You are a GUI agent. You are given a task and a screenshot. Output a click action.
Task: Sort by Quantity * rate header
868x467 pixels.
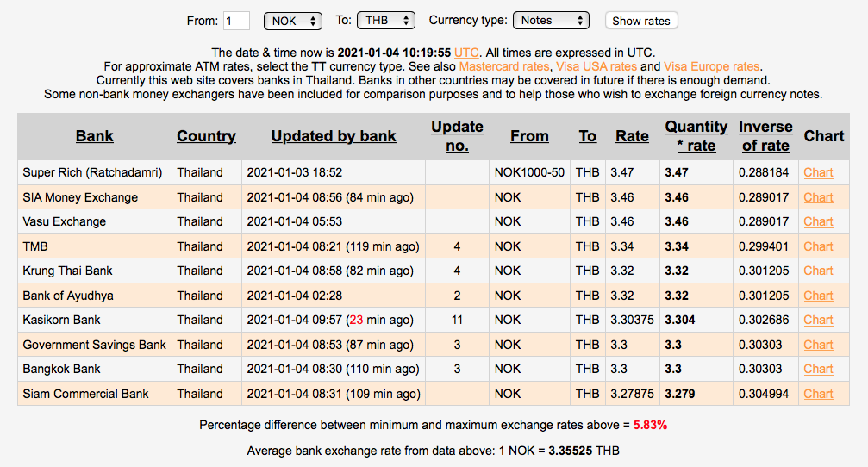tap(696, 136)
